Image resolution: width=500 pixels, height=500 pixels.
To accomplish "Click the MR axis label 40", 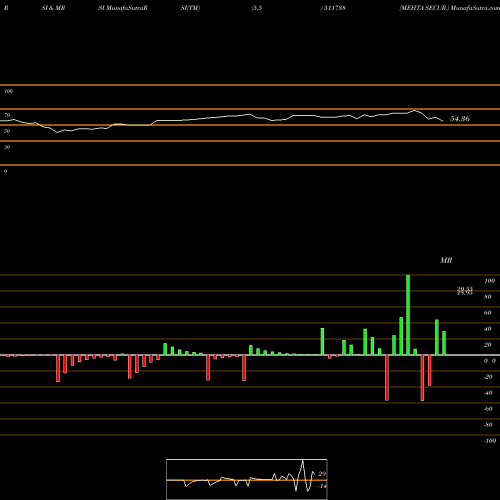I will point(488,329).
